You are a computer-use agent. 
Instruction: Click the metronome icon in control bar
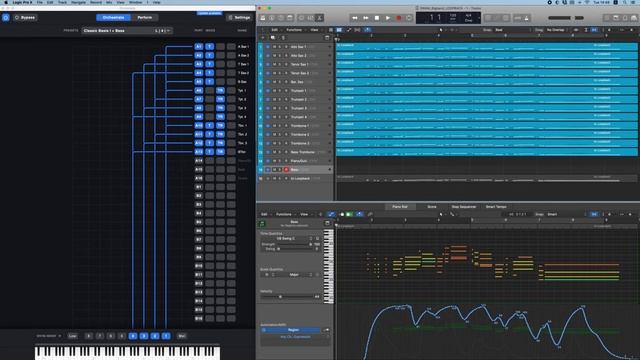coord(526,18)
